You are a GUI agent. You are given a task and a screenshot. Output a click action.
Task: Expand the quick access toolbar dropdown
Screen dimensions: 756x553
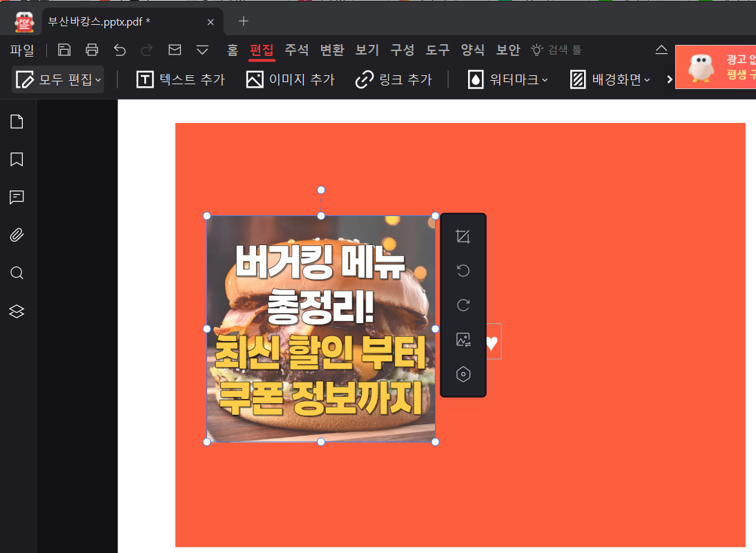(202, 50)
